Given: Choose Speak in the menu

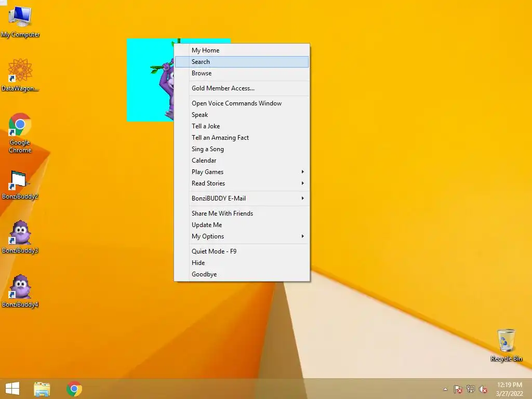Looking at the screenshot, I should pos(242,115).
